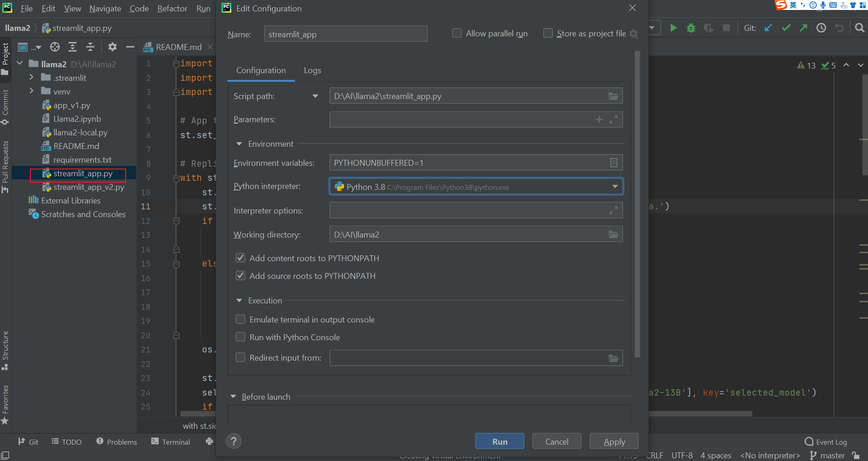
Task: Expand all items in Project panel
Action: (73, 47)
